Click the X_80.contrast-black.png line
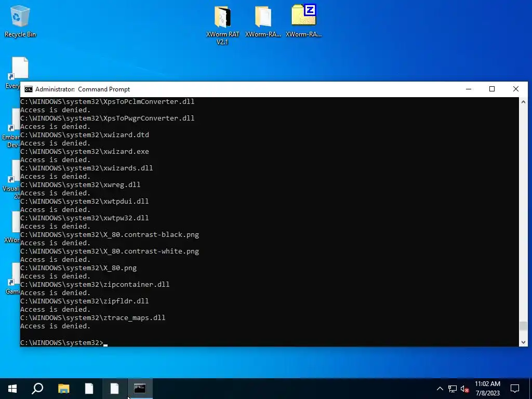This screenshot has width=532, height=399. click(110, 234)
